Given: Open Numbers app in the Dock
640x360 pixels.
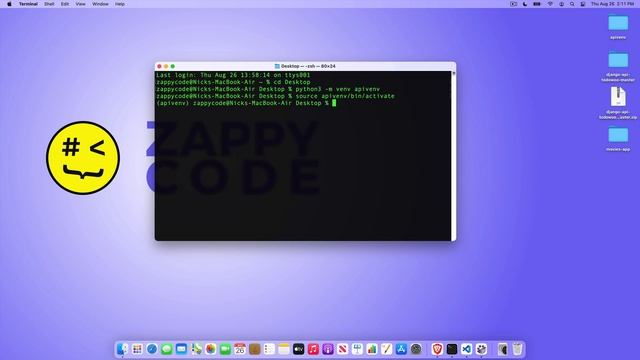Looking at the screenshot, I should tap(372, 349).
